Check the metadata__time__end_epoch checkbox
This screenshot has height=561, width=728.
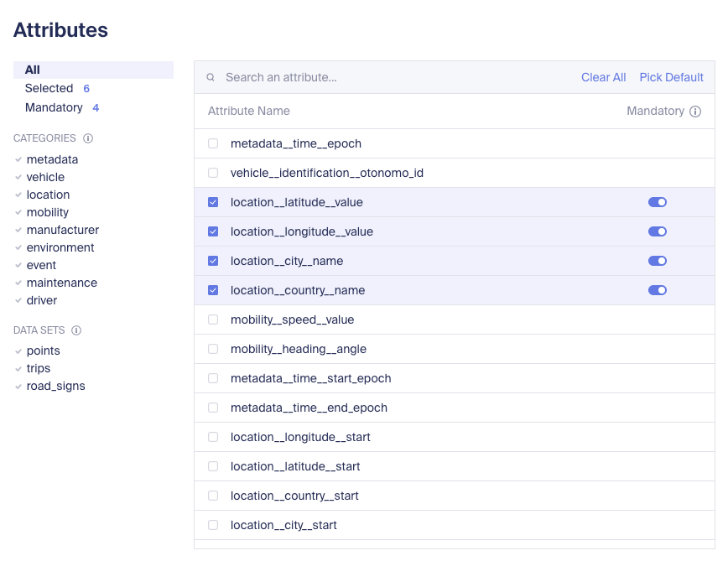(x=213, y=408)
